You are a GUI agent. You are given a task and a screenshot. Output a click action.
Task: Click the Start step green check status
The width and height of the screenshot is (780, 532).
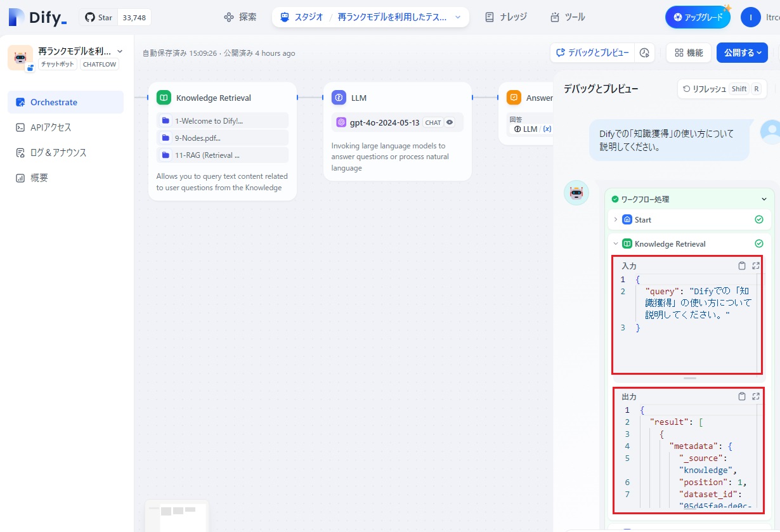759,219
